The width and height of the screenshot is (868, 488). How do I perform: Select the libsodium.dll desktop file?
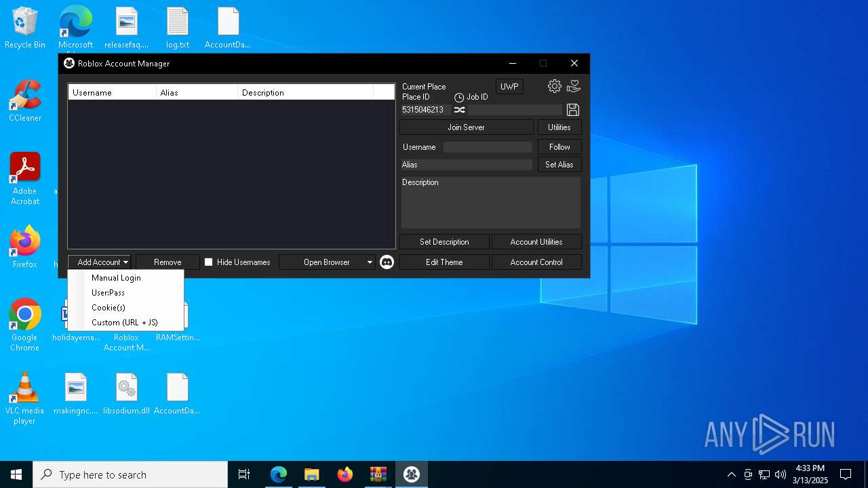(126, 394)
